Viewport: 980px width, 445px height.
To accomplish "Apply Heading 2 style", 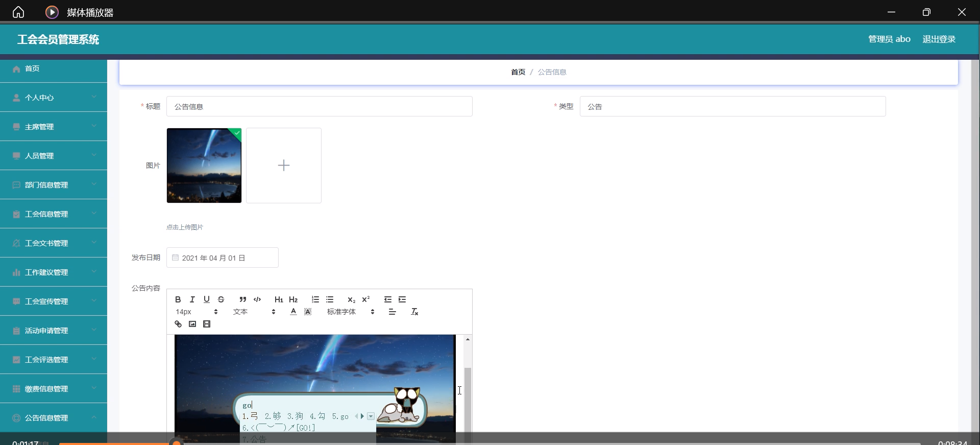I will (293, 299).
